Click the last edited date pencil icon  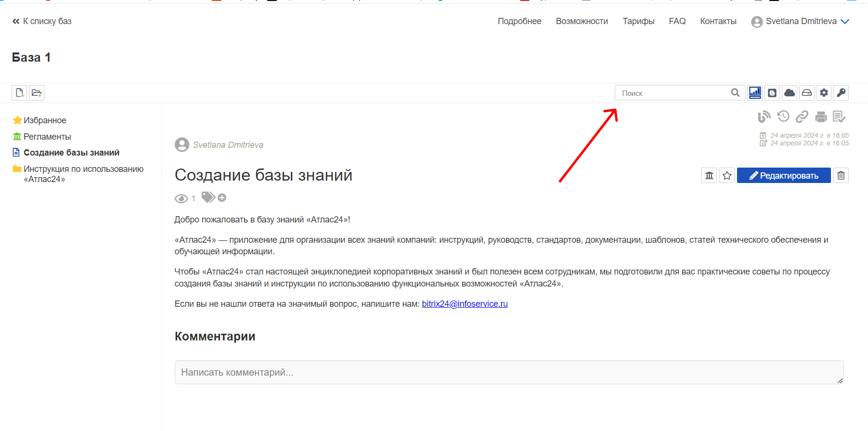click(x=763, y=143)
